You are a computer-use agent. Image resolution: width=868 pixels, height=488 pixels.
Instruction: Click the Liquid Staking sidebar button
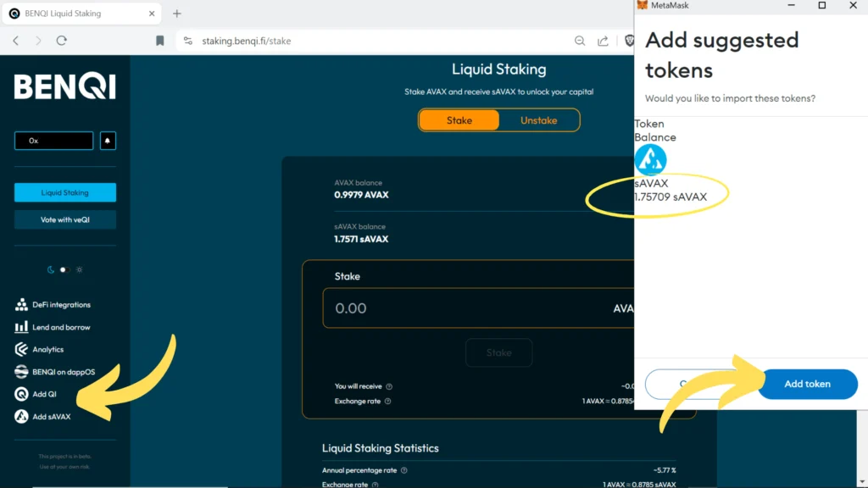click(x=65, y=193)
